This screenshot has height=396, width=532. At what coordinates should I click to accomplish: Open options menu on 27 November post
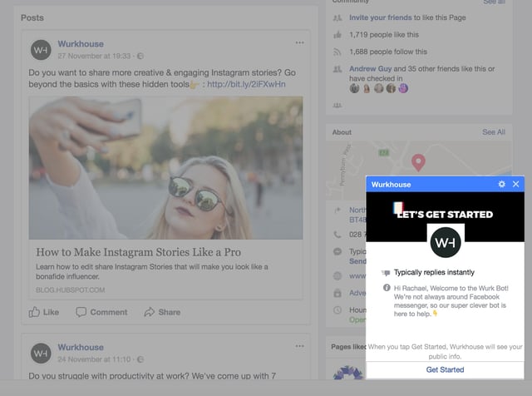[x=299, y=42]
